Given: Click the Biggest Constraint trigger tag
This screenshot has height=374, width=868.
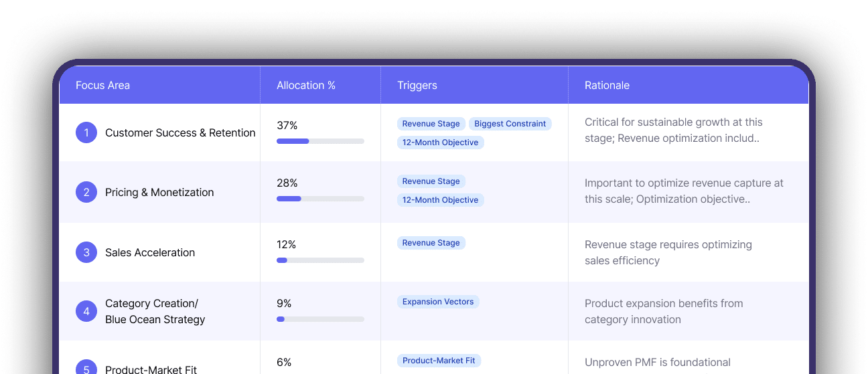Looking at the screenshot, I should (510, 124).
